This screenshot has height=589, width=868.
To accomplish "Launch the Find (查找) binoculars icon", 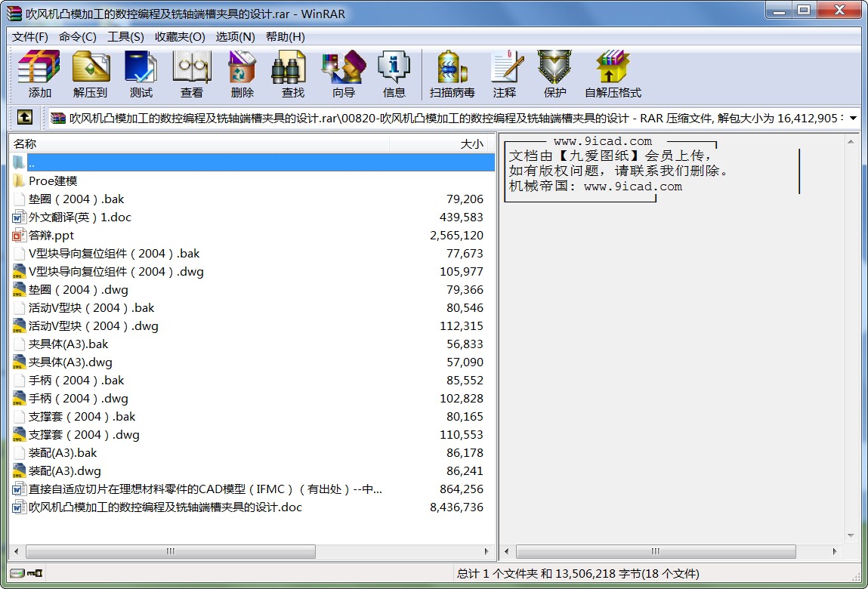I will pos(292,74).
